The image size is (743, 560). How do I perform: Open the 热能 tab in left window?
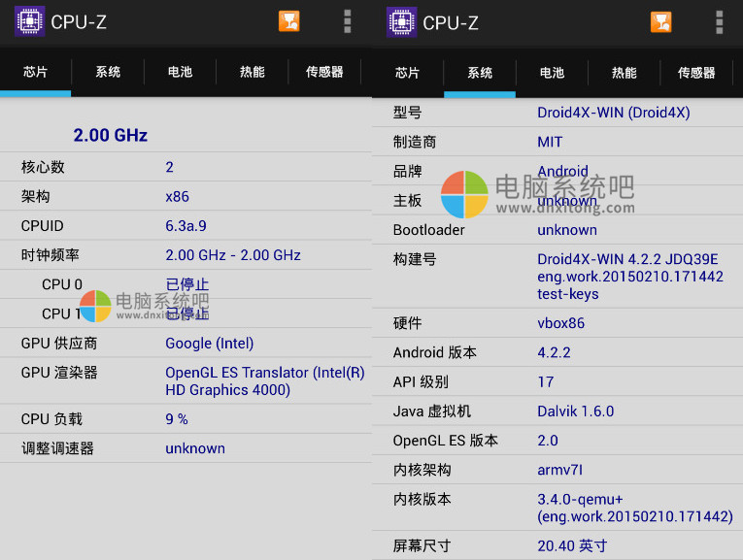[x=253, y=72]
